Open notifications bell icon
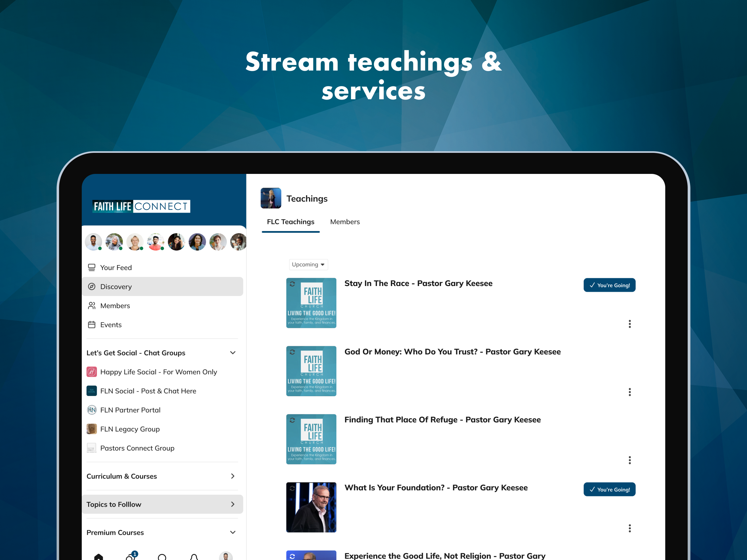This screenshot has height=560, width=747. [x=194, y=557]
